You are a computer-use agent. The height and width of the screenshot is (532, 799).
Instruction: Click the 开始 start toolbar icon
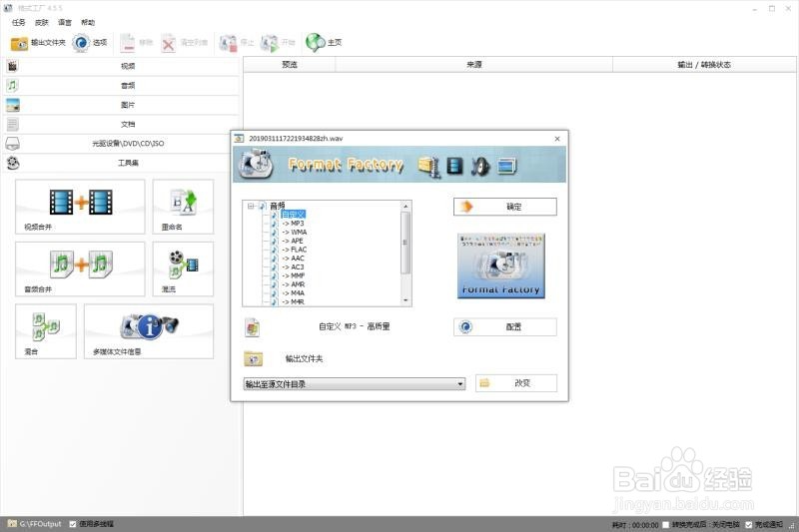click(269, 43)
